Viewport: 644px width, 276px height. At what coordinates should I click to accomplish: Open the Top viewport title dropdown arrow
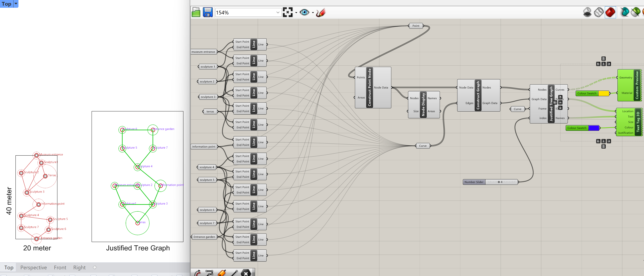pyautogui.click(x=16, y=4)
